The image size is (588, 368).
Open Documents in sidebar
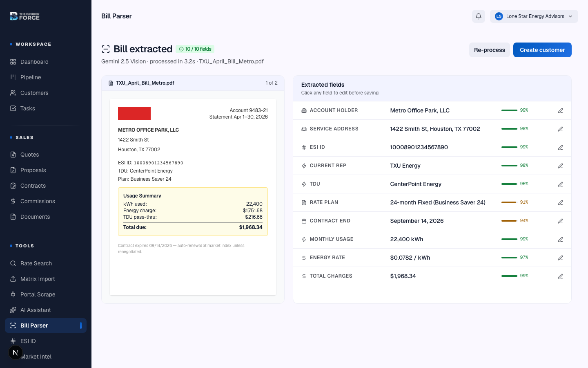click(x=46, y=217)
